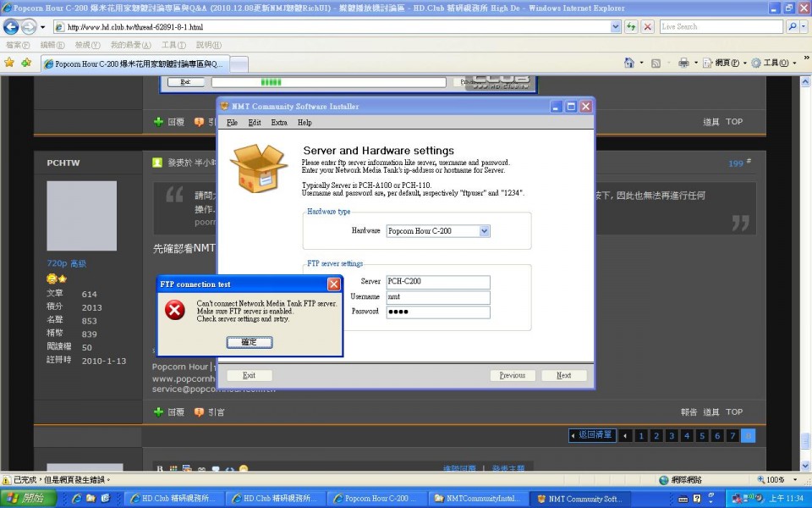Click TOP link under PCHTW post
Screen dimensions: 812x508
pyautogui.click(x=734, y=412)
